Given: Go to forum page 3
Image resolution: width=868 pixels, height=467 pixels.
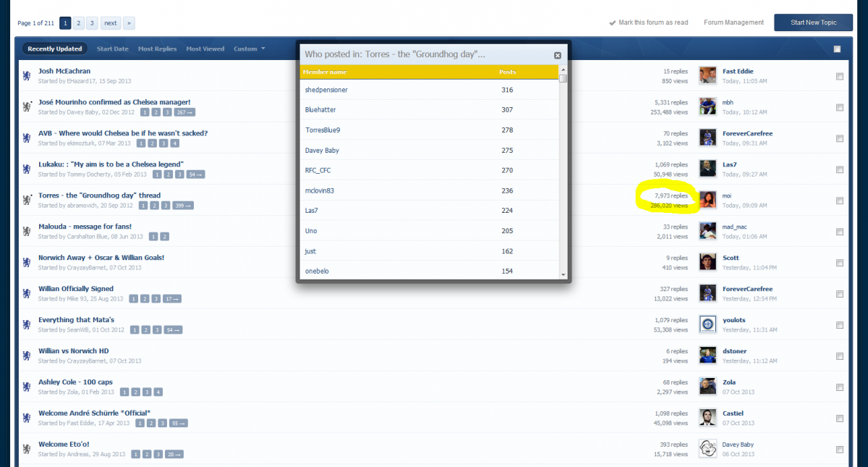Looking at the screenshot, I should coord(93,23).
